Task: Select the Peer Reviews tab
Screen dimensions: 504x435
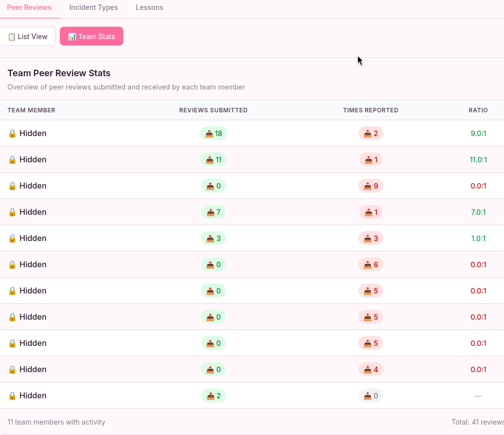Action: coord(29,7)
